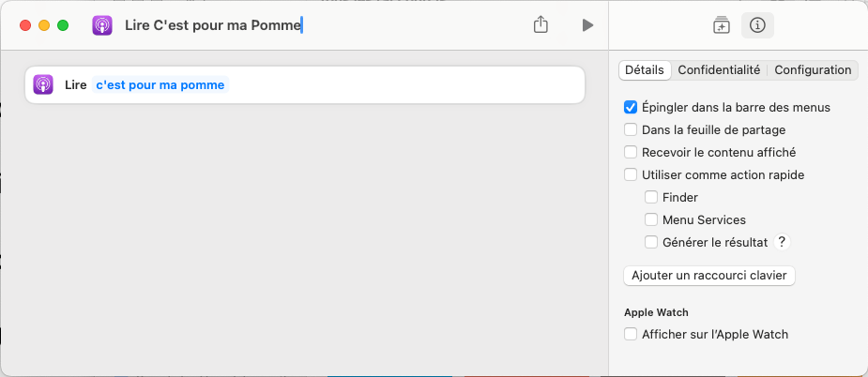
Task: Toggle Afficher sur l'Apple Watch
Action: click(x=631, y=334)
